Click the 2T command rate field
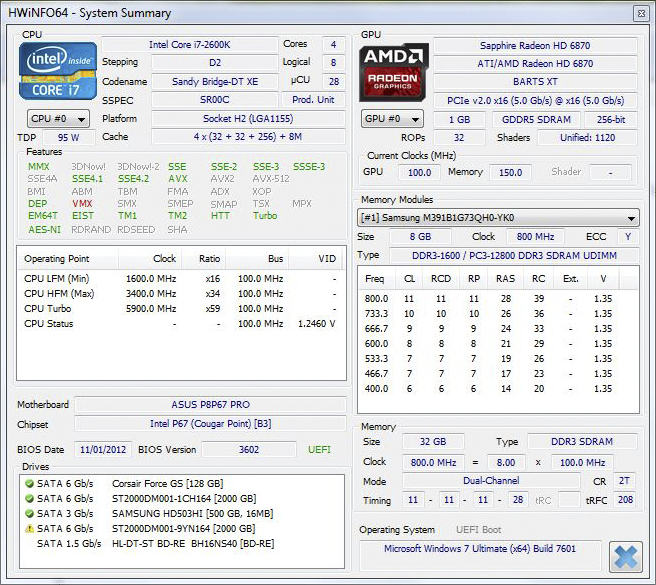 coord(624,481)
